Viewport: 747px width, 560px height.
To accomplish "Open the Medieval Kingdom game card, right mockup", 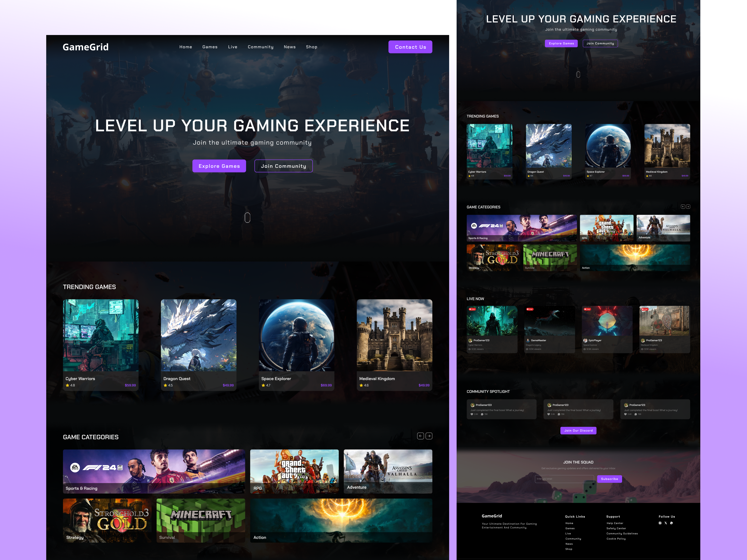I will (667, 152).
